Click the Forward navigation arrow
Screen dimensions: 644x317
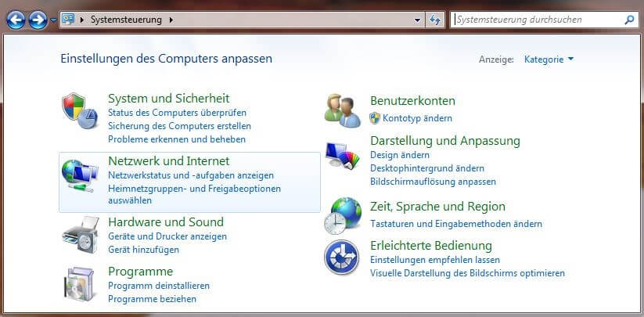click(38, 20)
